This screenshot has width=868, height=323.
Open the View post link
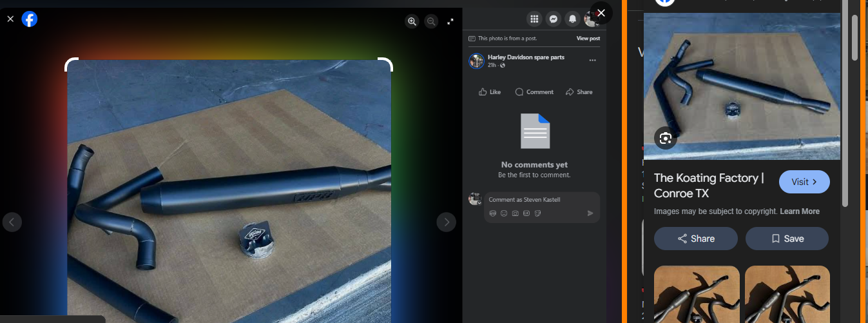[588, 39]
